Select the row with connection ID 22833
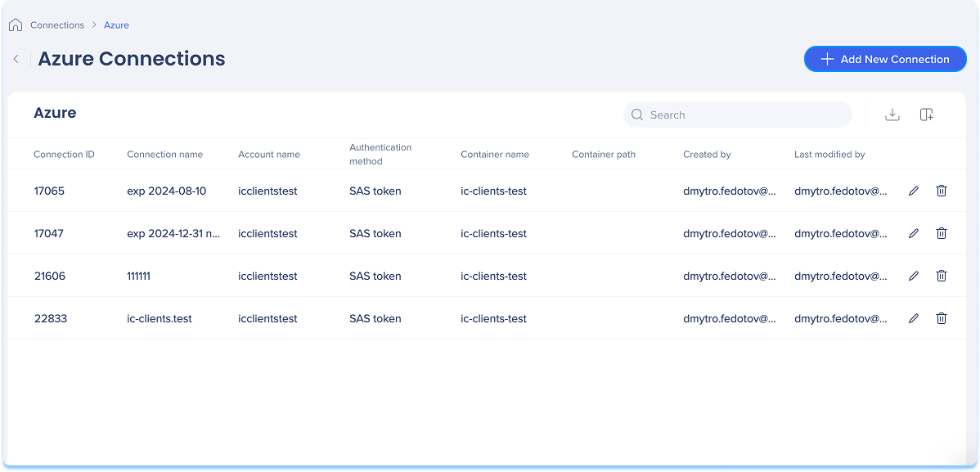 [487, 319]
